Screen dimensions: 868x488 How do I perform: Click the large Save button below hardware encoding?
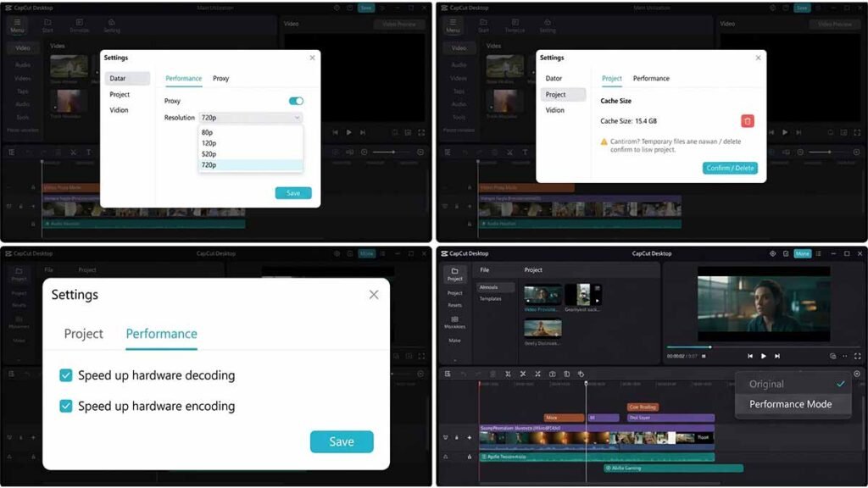click(x=342, y=441)
